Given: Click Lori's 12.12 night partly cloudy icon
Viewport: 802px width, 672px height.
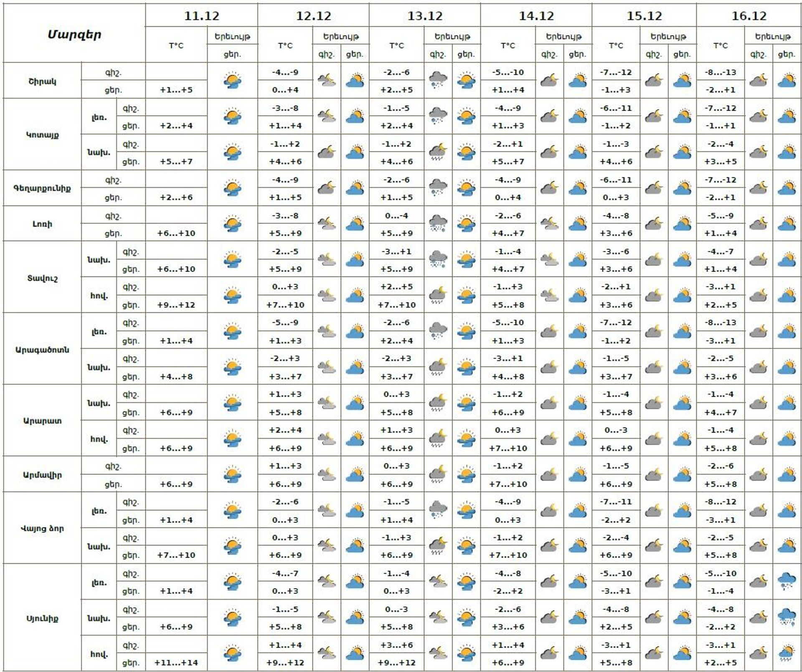Looking at the screenshot, I should (326, 224).
